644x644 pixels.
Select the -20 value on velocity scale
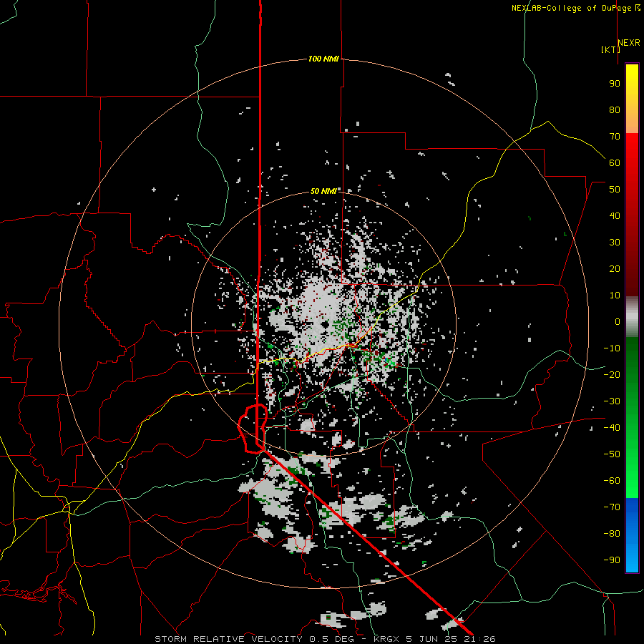[612, 374]
